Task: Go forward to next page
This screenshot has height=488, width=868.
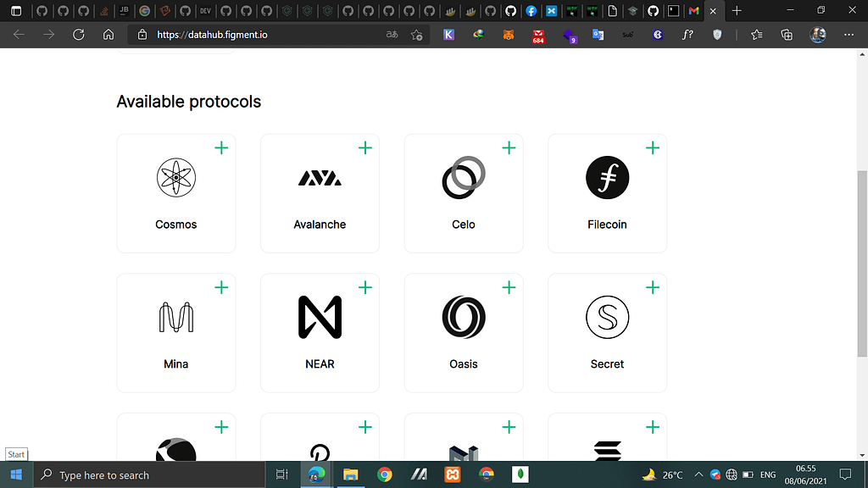Action: 48,34
